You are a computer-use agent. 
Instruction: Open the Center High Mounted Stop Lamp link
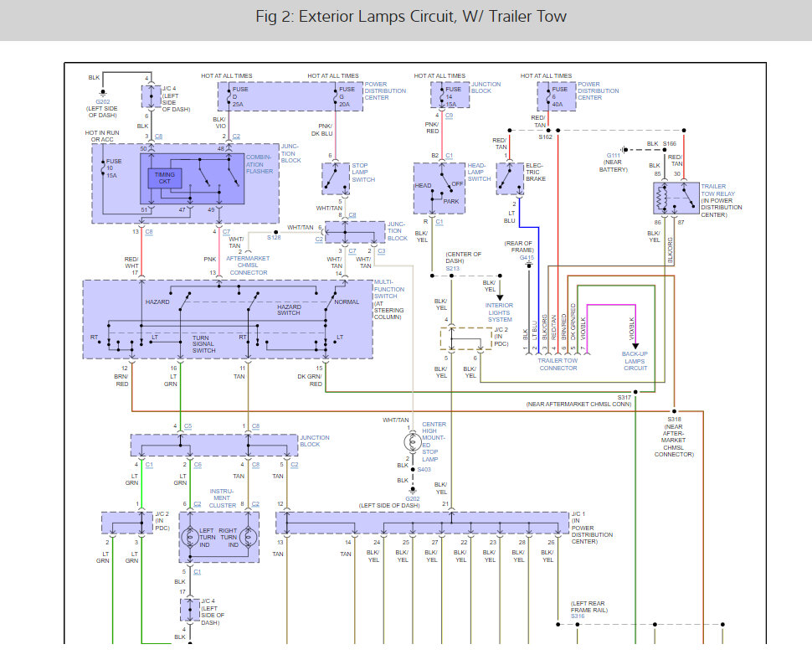(x=434, y=441)
